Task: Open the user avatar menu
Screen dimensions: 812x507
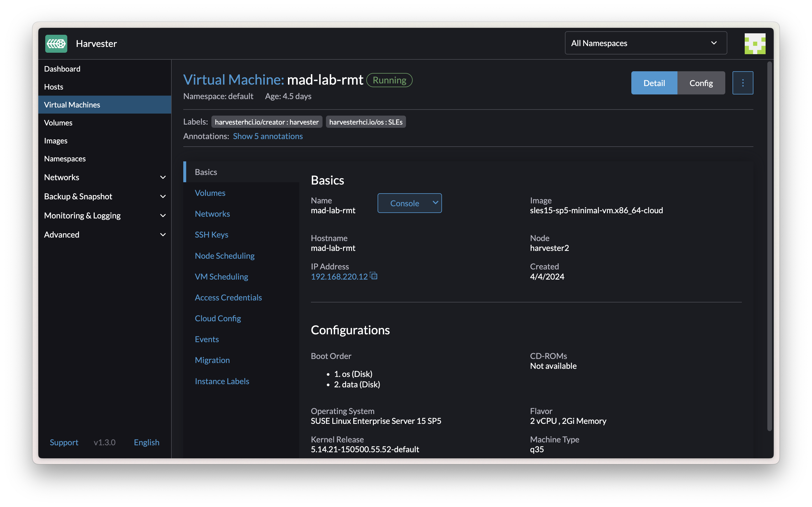Action: [x=755, y=43]
